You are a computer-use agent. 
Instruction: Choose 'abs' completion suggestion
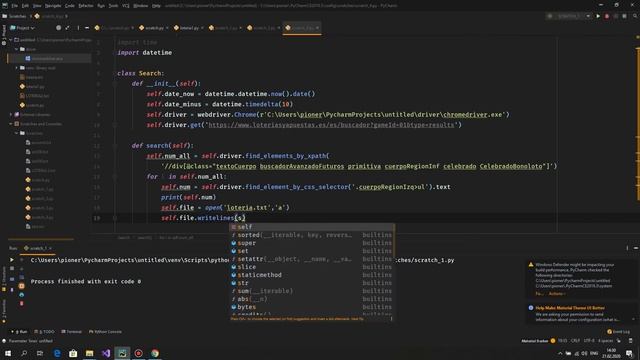(312, 299)
